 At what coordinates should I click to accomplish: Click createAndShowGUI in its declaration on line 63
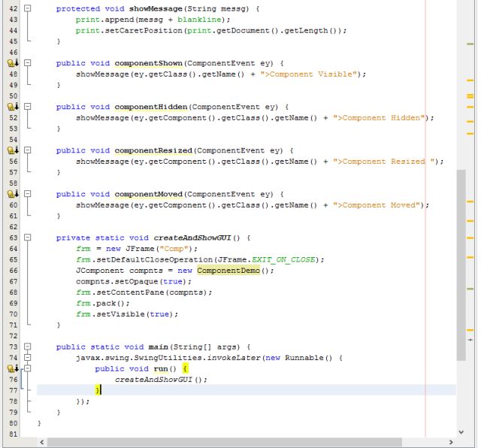[192, 238]
